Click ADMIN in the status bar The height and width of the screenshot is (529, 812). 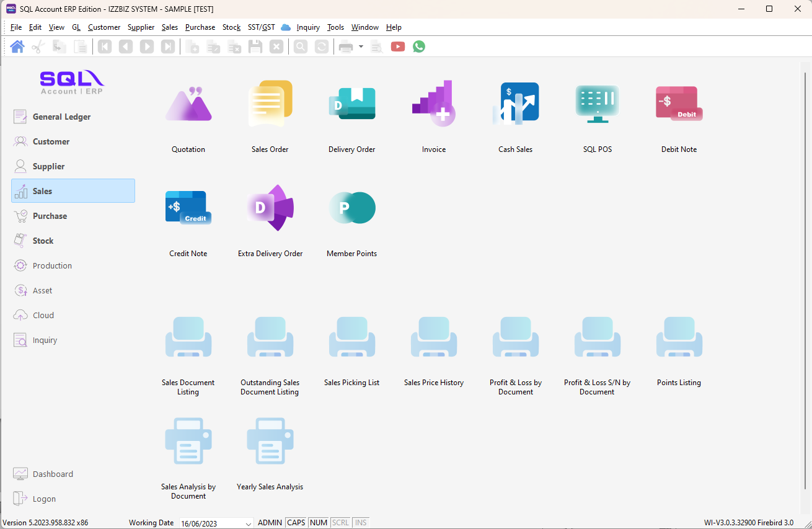270,523
